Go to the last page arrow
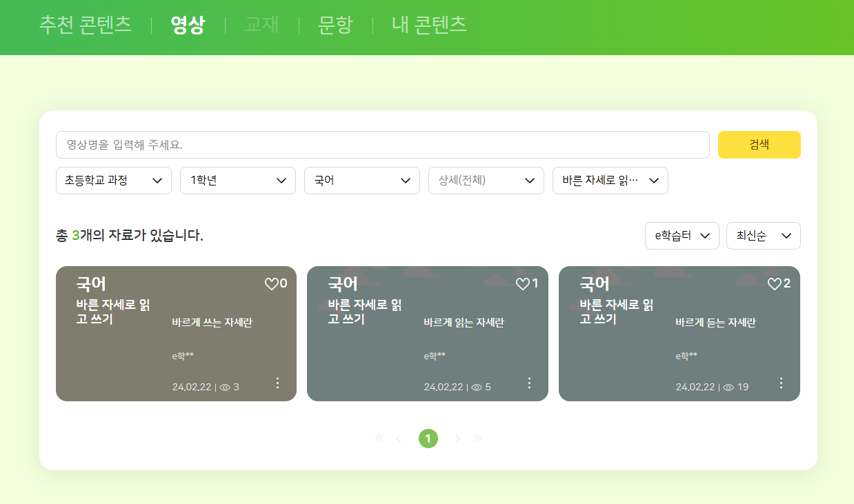Image resolution: width=854 pixels, height=504 pixels. [x=477, y=439]
